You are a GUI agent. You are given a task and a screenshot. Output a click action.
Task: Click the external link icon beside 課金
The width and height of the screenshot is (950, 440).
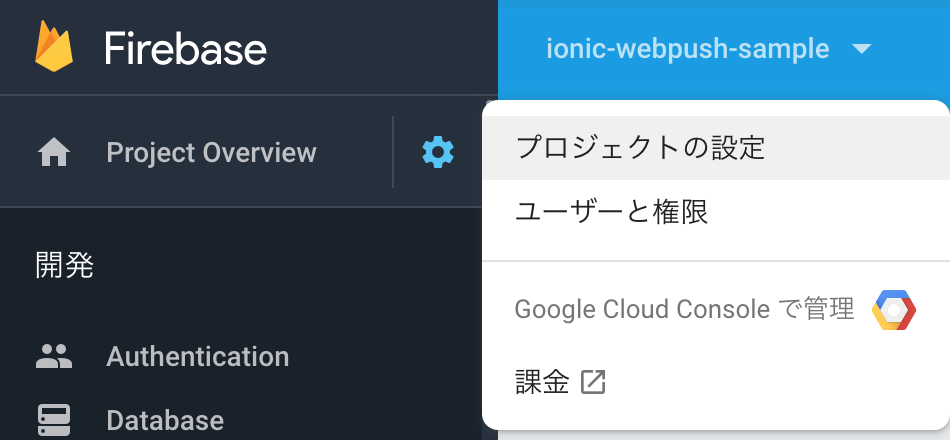pos(593,382)
